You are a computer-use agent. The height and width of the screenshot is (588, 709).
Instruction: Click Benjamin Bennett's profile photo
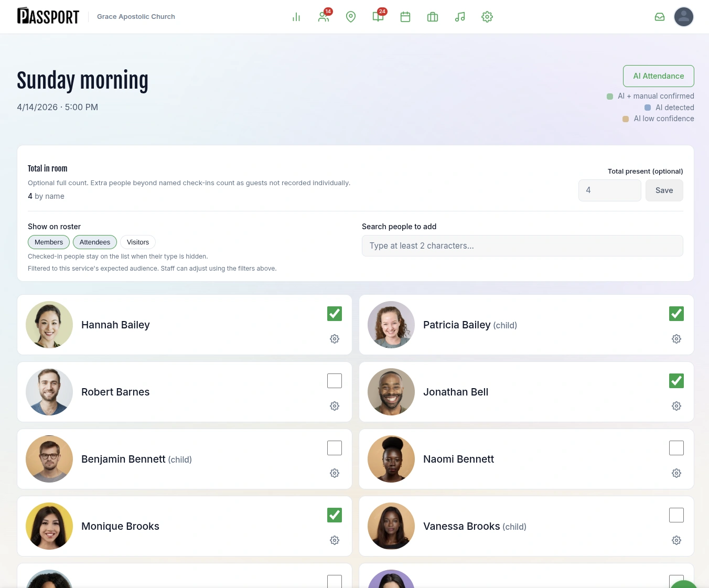[49, 459]
